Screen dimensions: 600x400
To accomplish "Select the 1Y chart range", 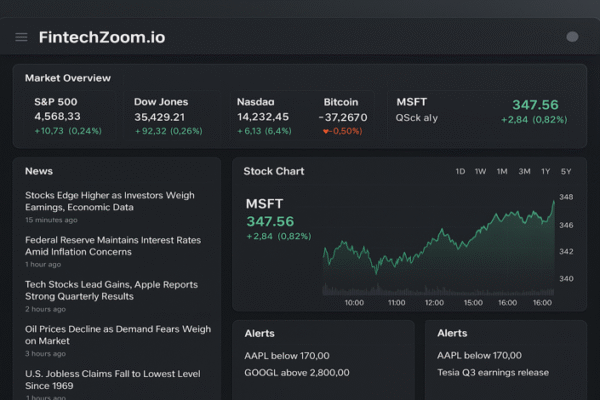I will [x=545, y=171].
